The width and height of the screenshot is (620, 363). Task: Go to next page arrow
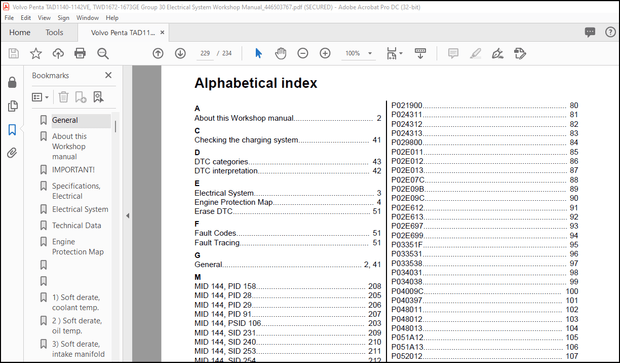tap(180, 53)
